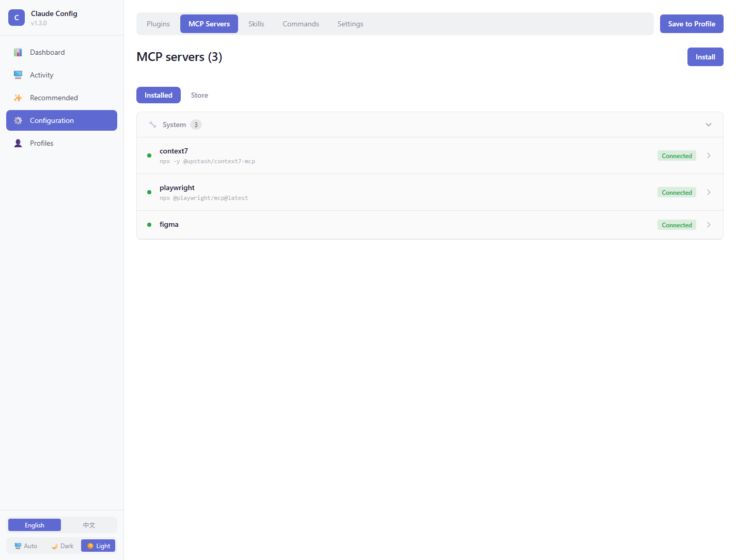Click the green status dot for playwright

click(x=149, y=192)
